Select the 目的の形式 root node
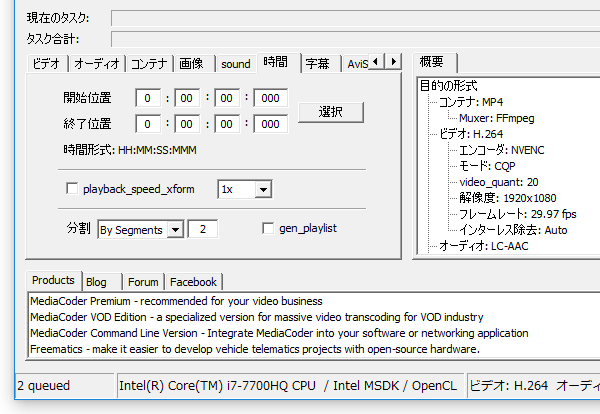600x414 pixels. pos(448,86)
